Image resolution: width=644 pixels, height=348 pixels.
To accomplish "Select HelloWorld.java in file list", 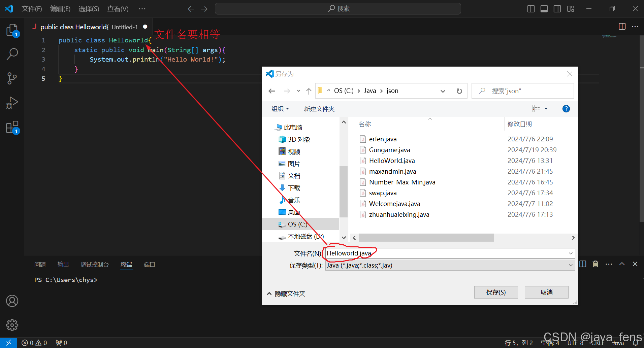I will point(392,161).
